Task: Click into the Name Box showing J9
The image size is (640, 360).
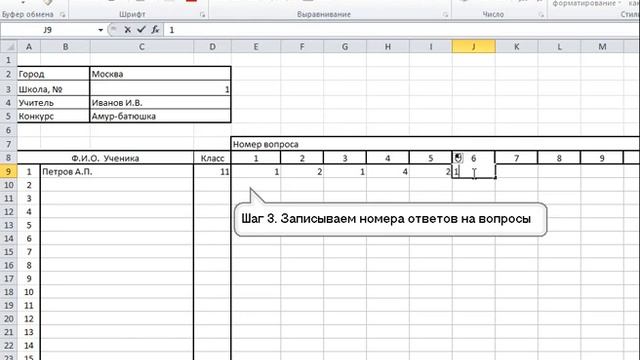Action: (x=48, y=30)
